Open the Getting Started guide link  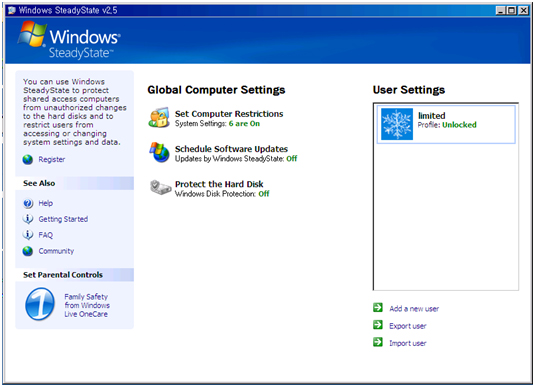(63, 219)
